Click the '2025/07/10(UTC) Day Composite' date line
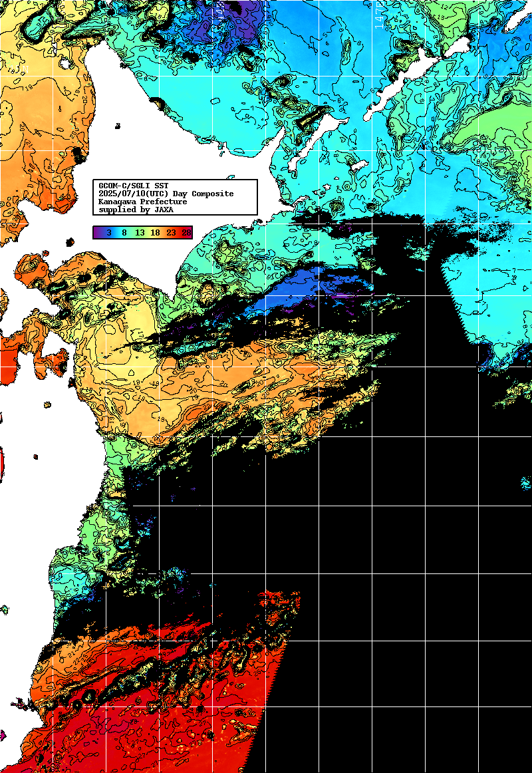The image size is (532, 773). pyautogui.click(x=166, y=194)
